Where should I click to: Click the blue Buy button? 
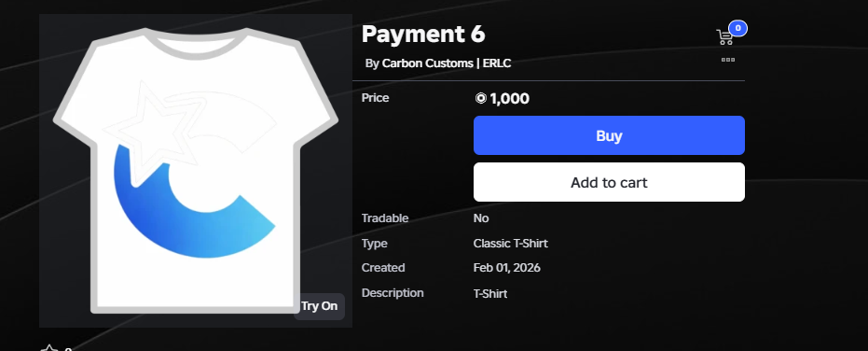click(609, 135)
